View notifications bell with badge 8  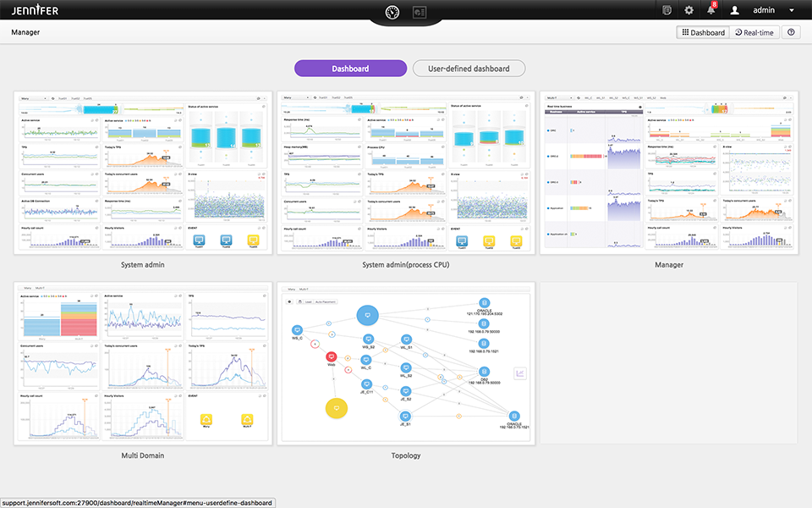pos(711,8)
